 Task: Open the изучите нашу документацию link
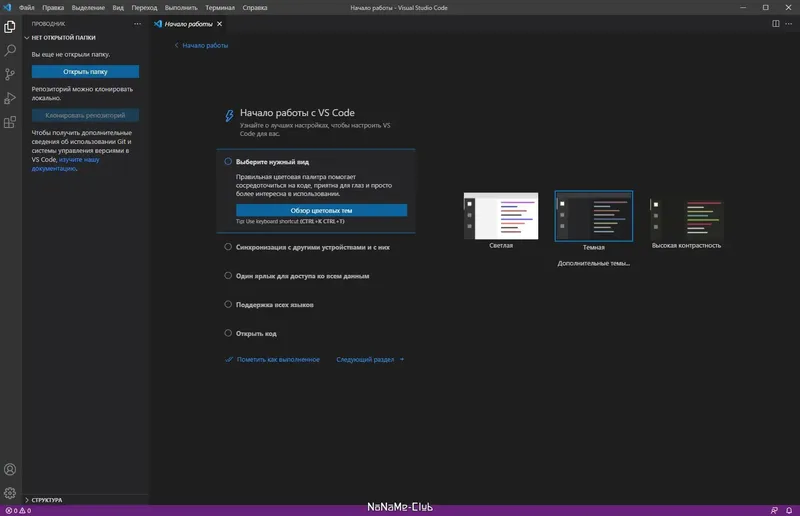coord(65,164)
